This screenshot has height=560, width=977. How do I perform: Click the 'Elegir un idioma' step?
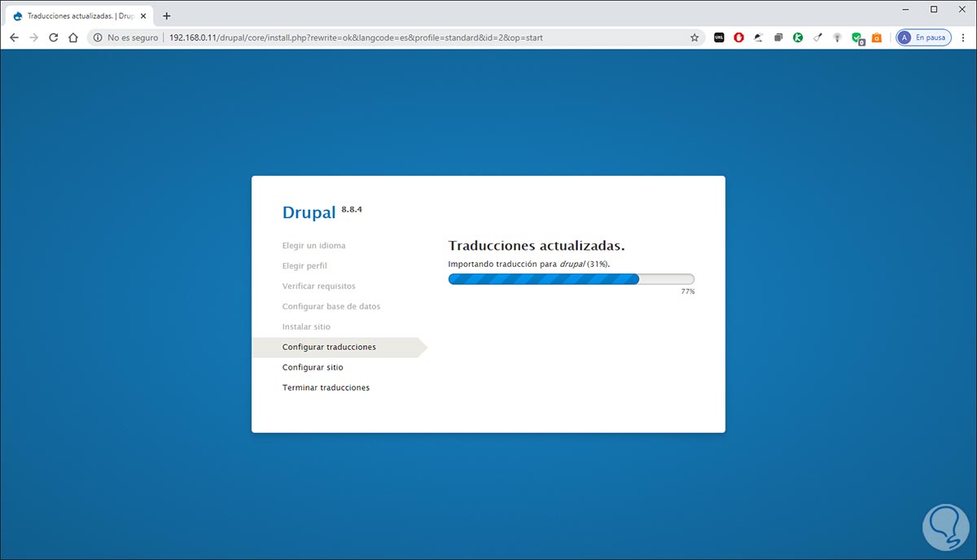click(x=313, y=246)
